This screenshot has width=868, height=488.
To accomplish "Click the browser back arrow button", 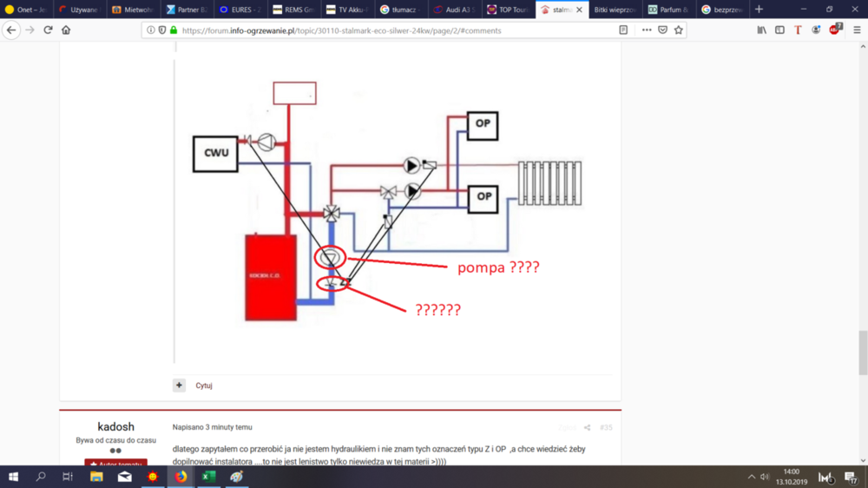I will 11,30.
